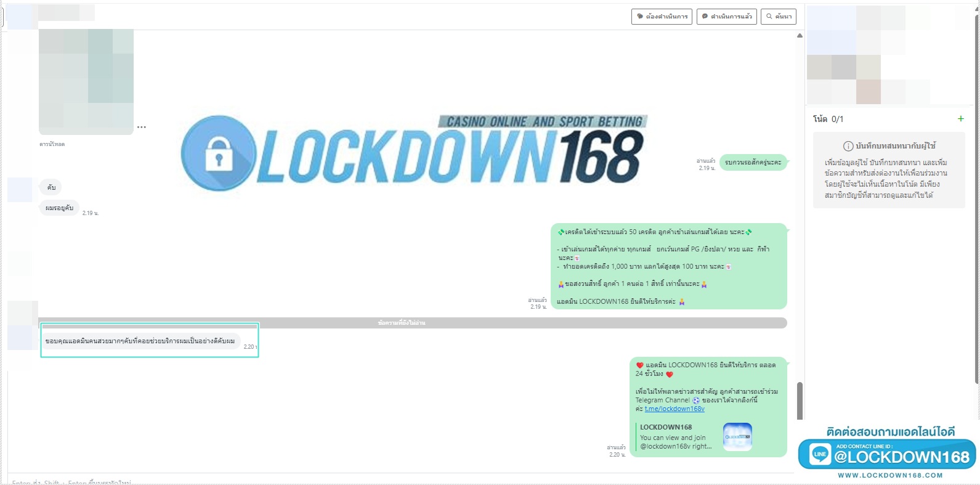Click the chat scrollbar up arrow
The width and height of the screenshot is (980, 485).
[800, 36]
